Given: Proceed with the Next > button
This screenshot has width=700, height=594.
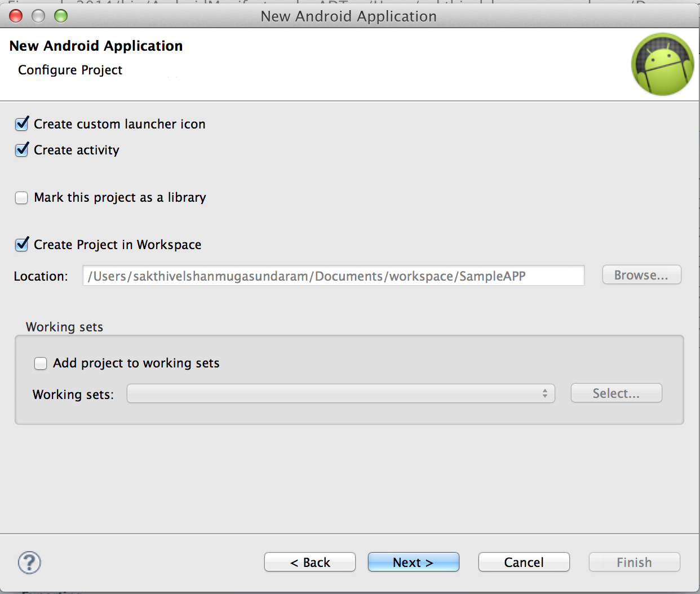Looking at the screenshot, I should (413, 562).
